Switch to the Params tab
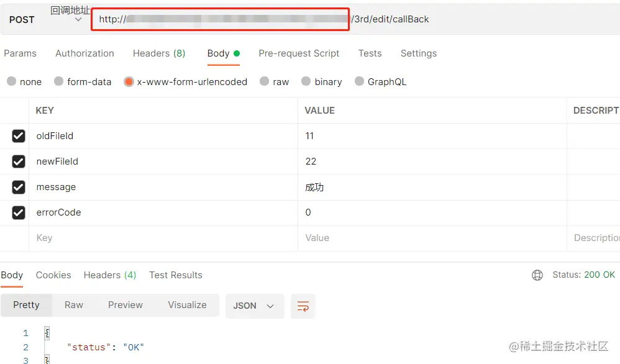 [x=20, y=53]
